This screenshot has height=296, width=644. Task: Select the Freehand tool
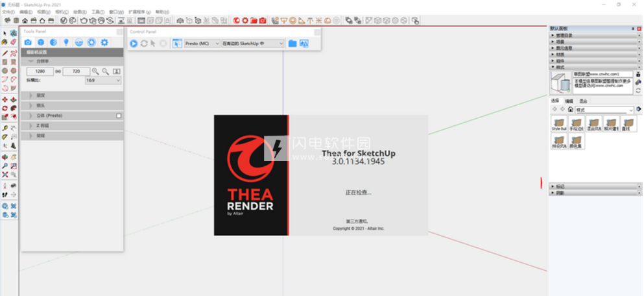(14, 53)
